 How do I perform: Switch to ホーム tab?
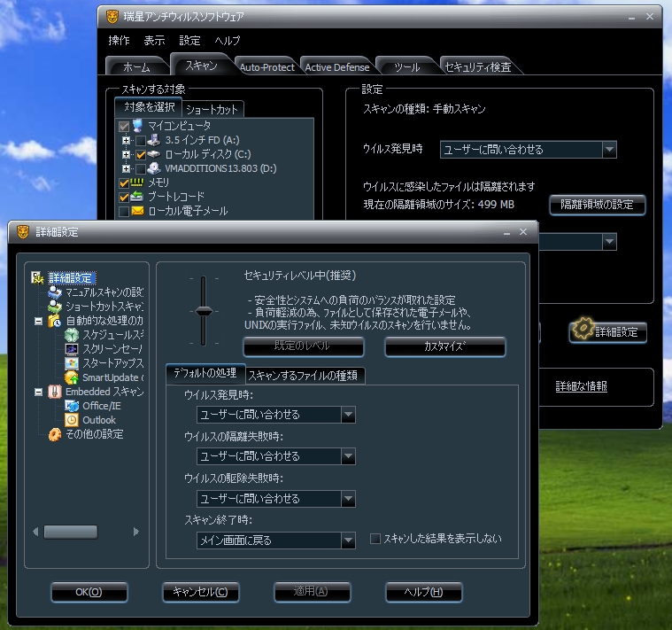pos(136,67)
